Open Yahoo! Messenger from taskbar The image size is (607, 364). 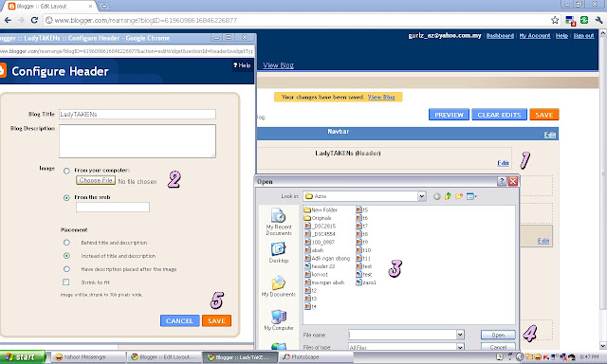[89, 356]
